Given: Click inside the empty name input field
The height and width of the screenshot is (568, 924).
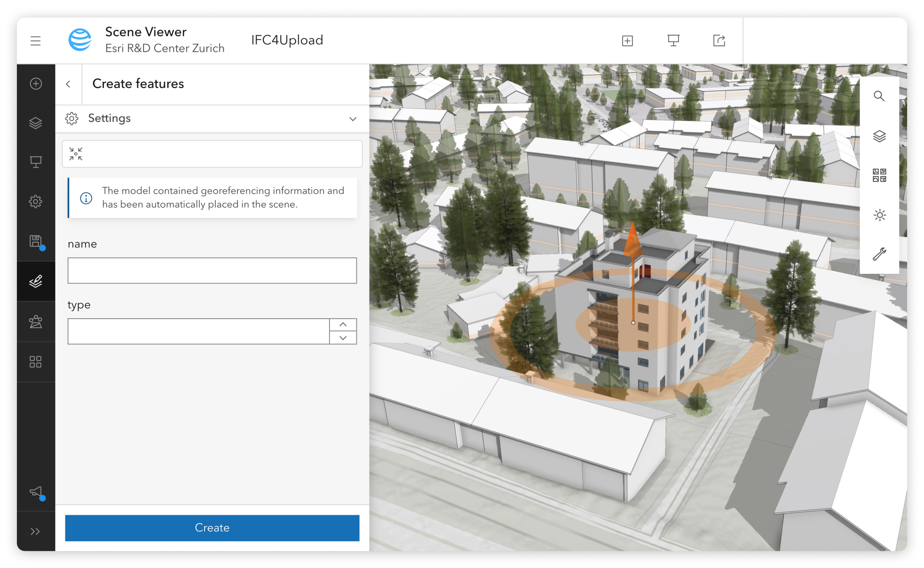Looking at the screenshot, I should pyautogui.click(x=212, y=270).
